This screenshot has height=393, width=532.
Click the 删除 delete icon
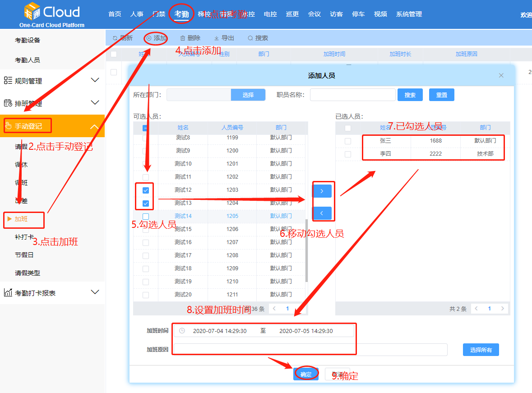point(182,38)
